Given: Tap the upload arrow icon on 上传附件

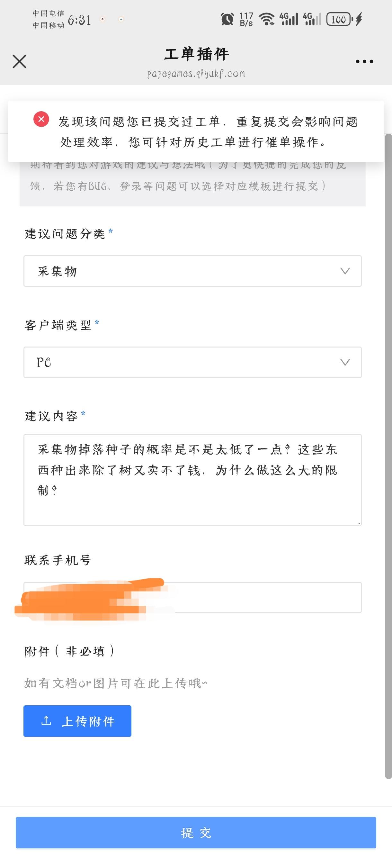Looking at the screenshot, I should pyautogui.click(x=46, y=721).
